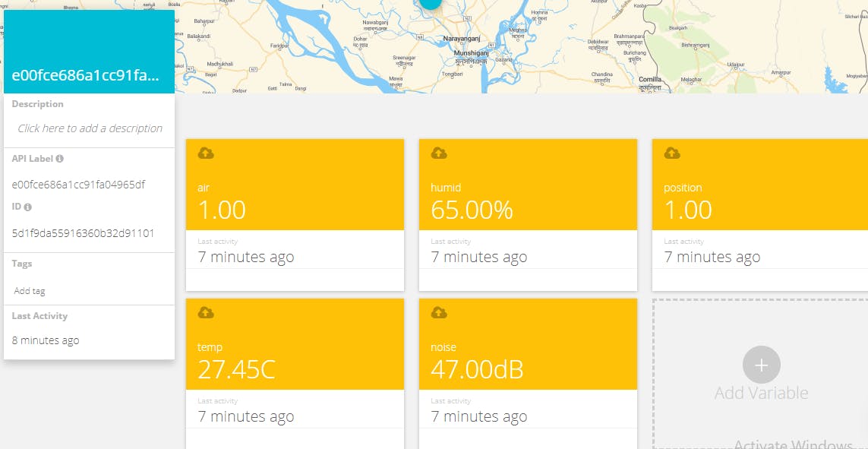868x449 pixels.
Task: Click the position card's 7 minutes ago text
Action: pos(712,257)
